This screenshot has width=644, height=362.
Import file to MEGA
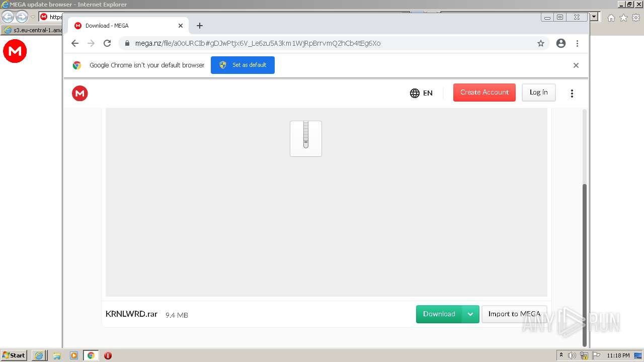point(514,314)
